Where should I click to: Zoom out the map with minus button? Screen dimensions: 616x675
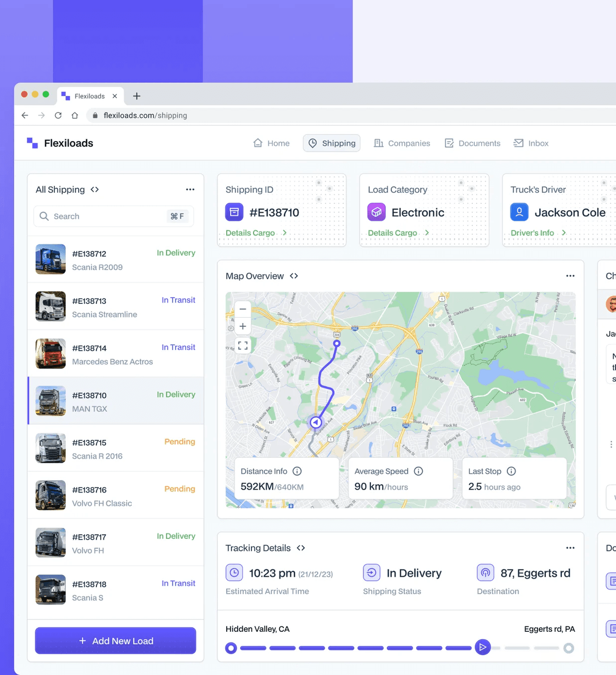pos(243,309)
